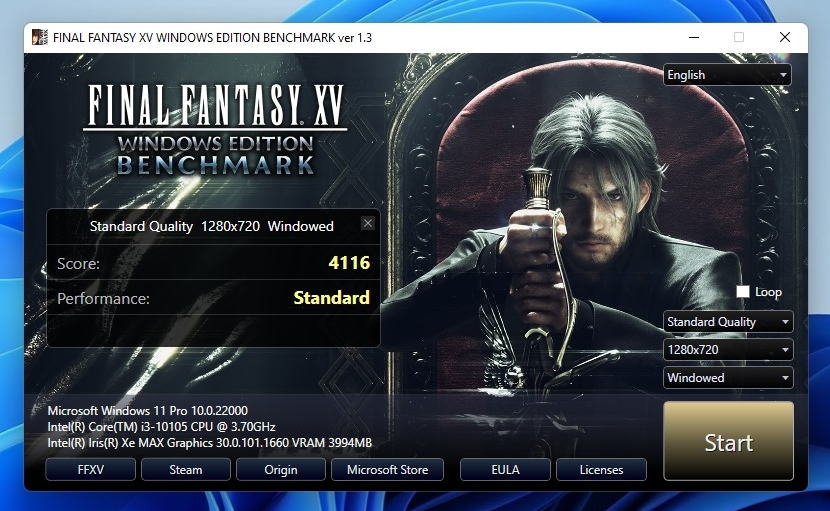Click the FFXV button
This screenshot has width=830, height=511.
[x=91, y=470]
